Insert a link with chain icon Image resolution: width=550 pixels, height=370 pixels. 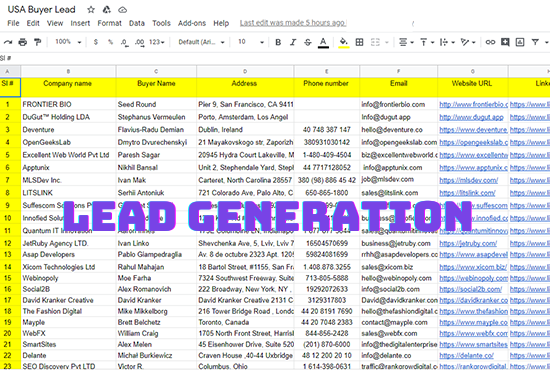(490, 42)
